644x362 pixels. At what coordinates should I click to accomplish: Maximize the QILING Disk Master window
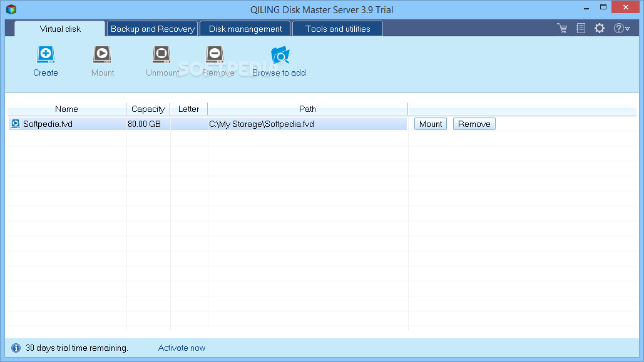coord(603,8)
